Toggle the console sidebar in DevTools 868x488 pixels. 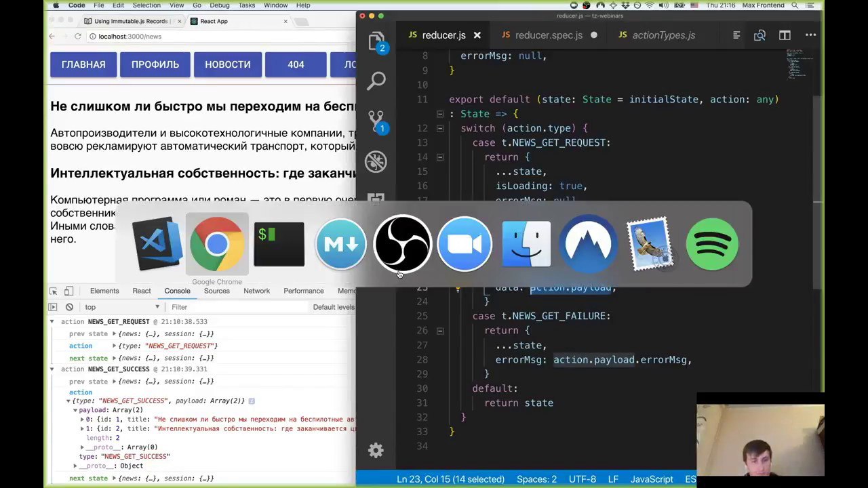click(54, 307)
